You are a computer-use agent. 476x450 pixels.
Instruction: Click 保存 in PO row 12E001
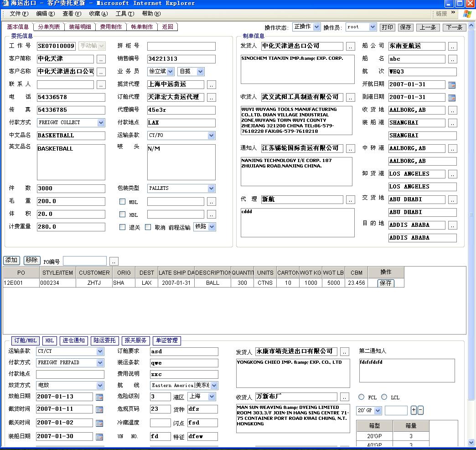[x=386, y=283]
